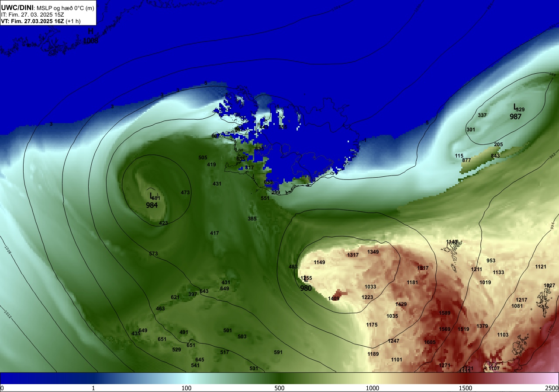559x392 pixels.
Task: Click the 1103 height value
Action: (x=503, y=335)
